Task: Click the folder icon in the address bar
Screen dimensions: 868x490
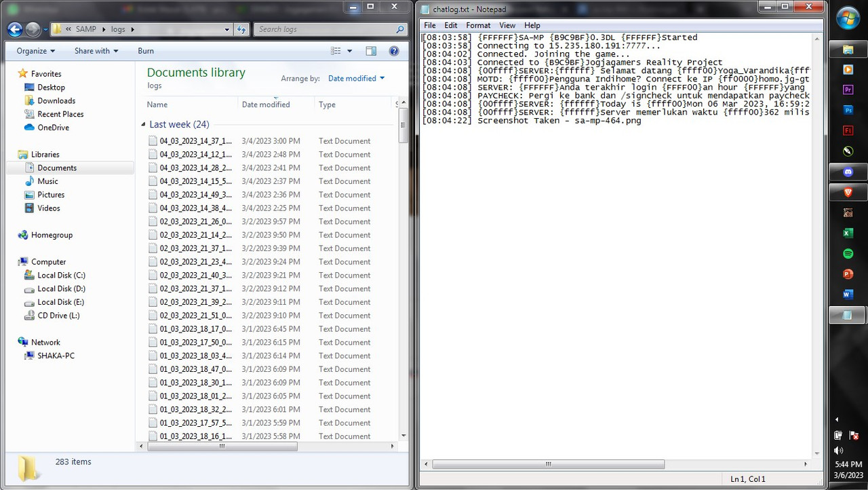Action: point(58,30)
